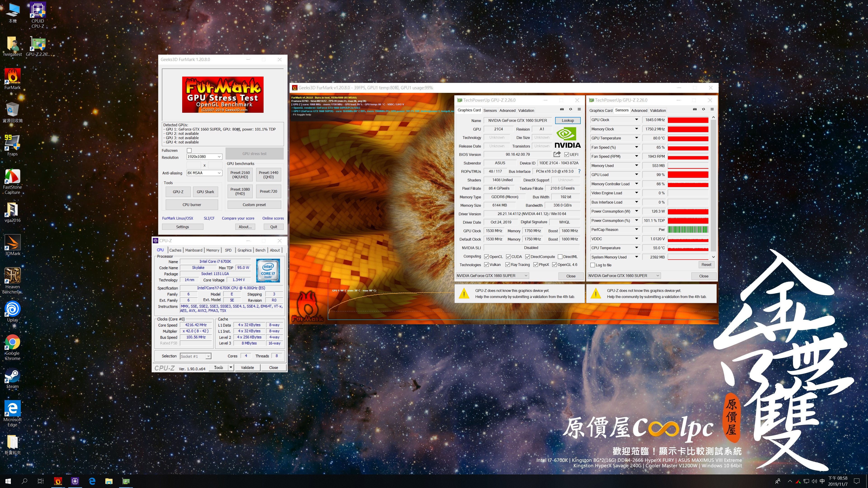Open Advanced tab in GPU-Z Graphics Card window
Viewport: 868px width, 488px height.
click(x=507, y=110)
